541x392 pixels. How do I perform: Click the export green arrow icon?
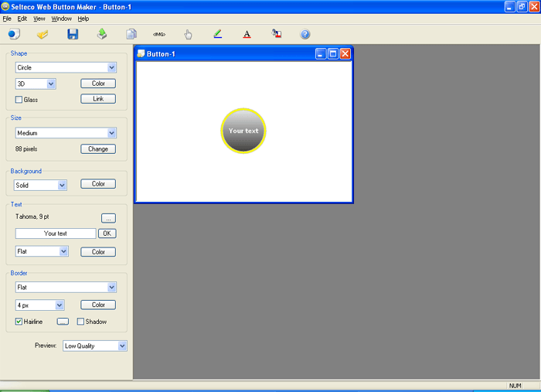point(102,34)
